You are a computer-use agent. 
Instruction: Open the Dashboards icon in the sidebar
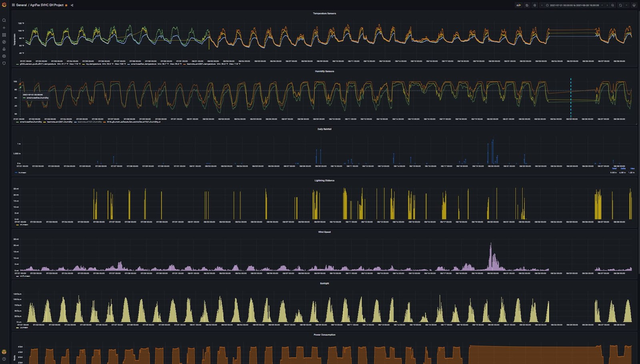click(4, 35)
